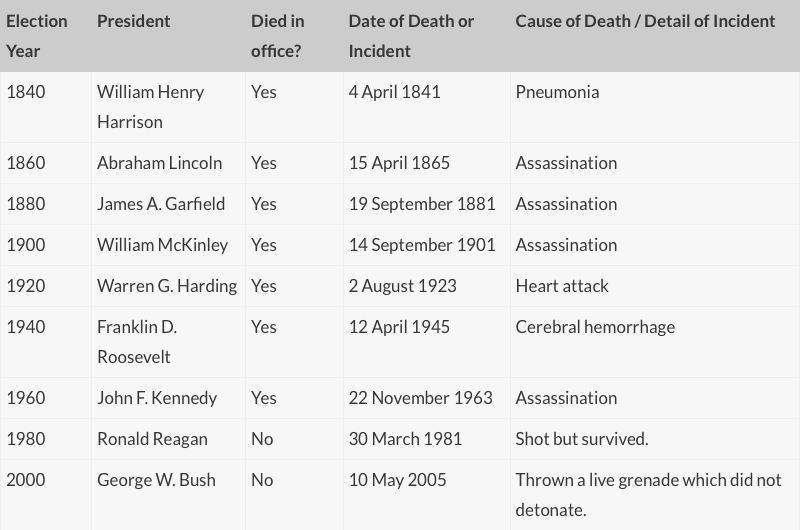Image resolution: width=800 pixels, height=530 pixels.
Task: Click Warren G. Harding's name
Action: [166, 286]
